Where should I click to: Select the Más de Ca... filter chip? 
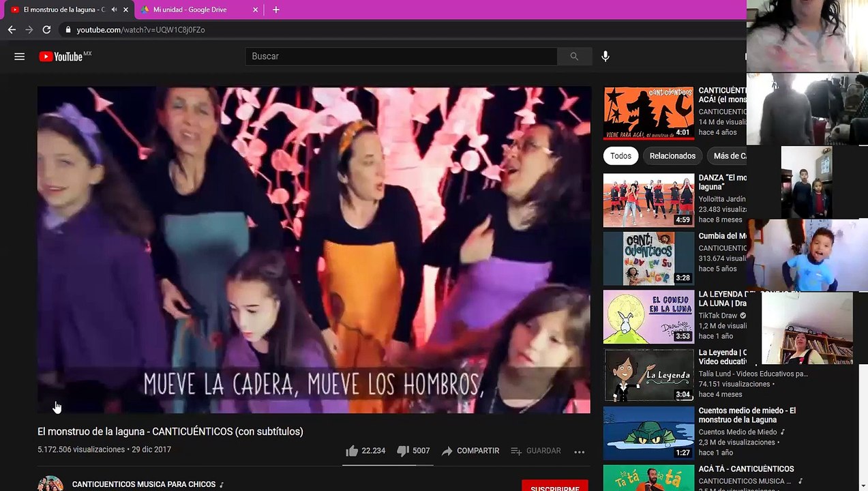pos(727,156)
